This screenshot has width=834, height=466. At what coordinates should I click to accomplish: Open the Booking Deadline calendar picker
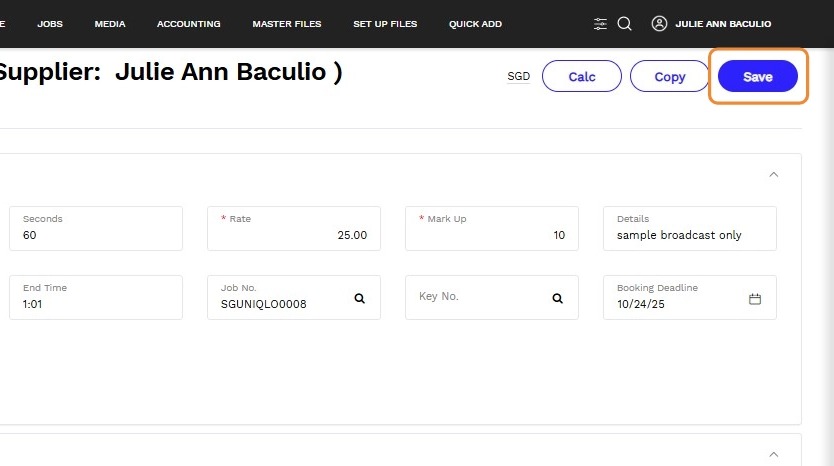(755, 298)
